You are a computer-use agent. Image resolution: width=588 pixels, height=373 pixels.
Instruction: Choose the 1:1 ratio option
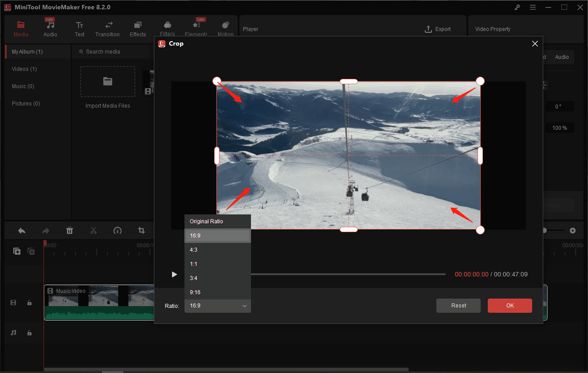click(218, 264)
